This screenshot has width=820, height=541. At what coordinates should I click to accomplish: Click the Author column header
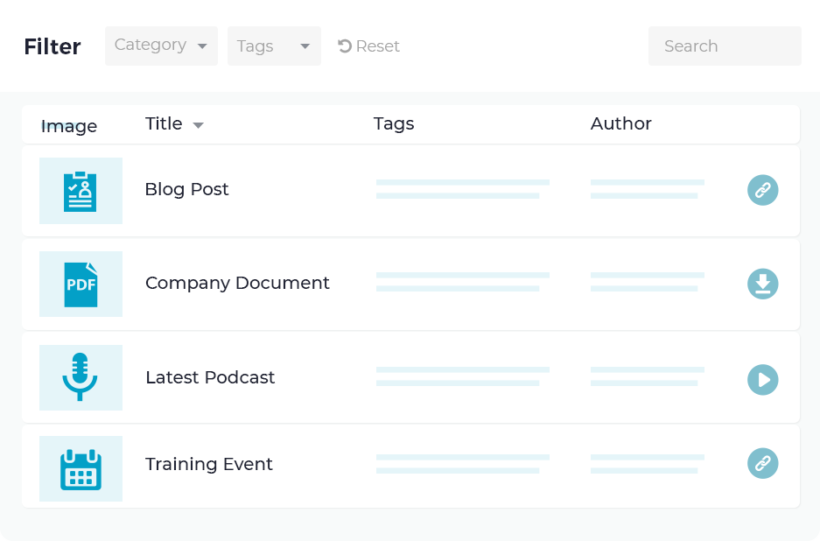point(621,123)
